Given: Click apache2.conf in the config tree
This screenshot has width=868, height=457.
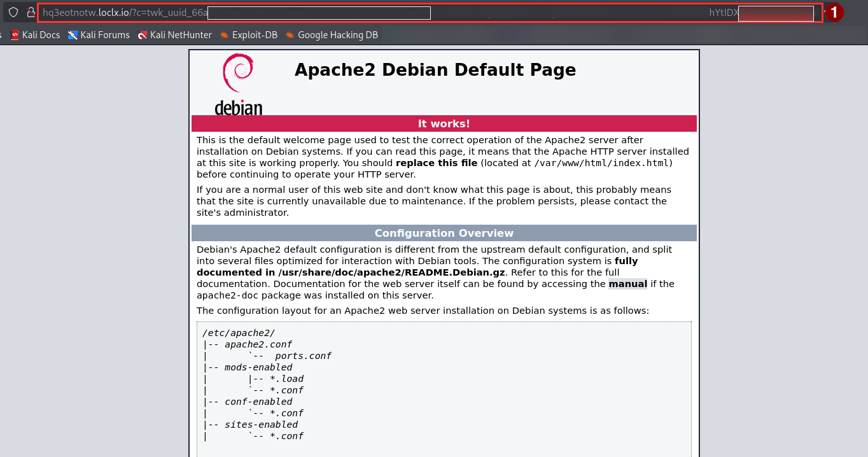Looking at the screenshot, I should point(258,344).
